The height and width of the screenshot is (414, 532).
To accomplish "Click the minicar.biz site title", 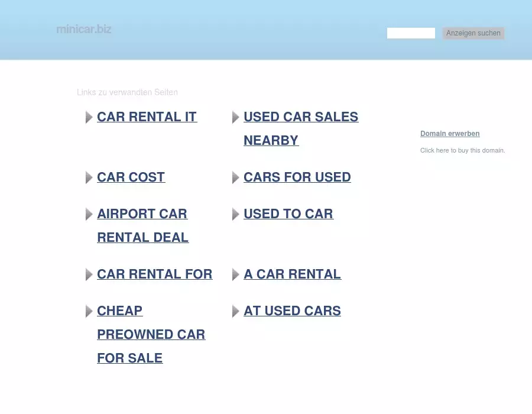I will pyautogui.click(x=84, y=29).
